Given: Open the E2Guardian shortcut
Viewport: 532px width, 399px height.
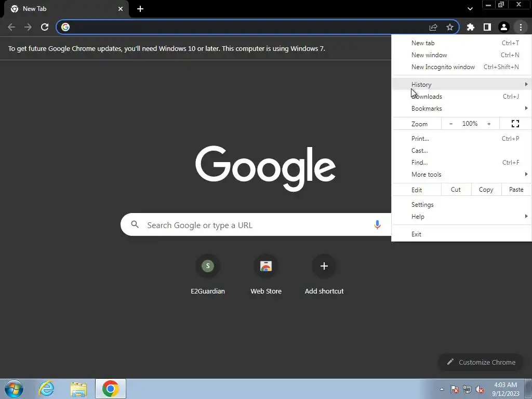Looking at the screenshot, I should click(208, 275).
